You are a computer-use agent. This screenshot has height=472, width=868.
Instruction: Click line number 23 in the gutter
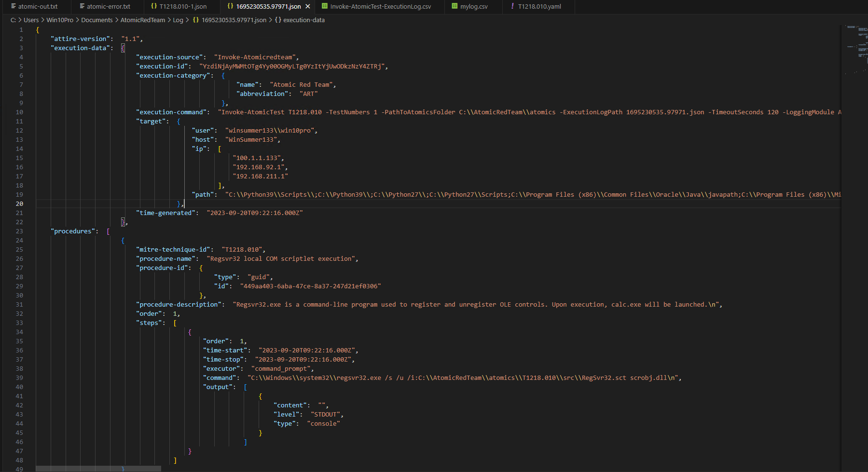pyautogui.click(x=19, y=231)
